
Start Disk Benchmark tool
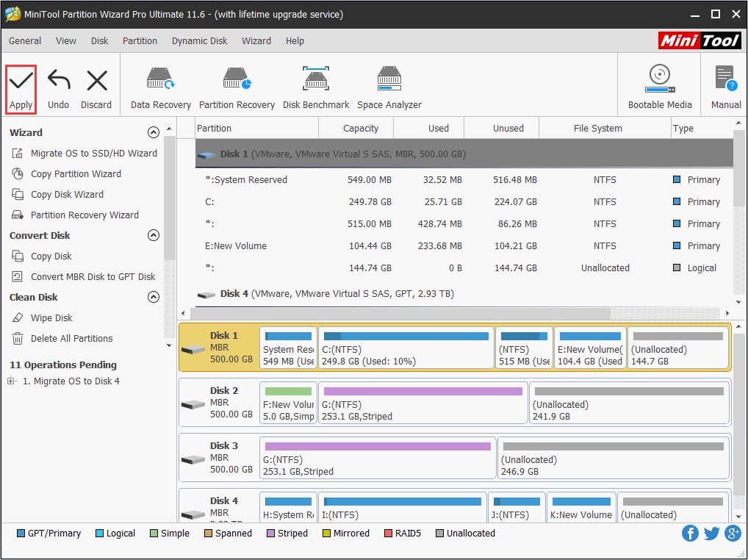pyautogui.click(x=316, y=89)
